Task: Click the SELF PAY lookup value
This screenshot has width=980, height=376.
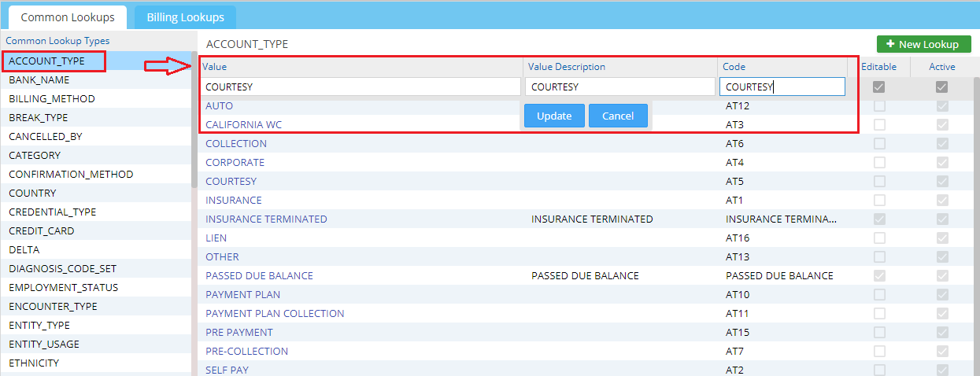Action: click(227, 370)
